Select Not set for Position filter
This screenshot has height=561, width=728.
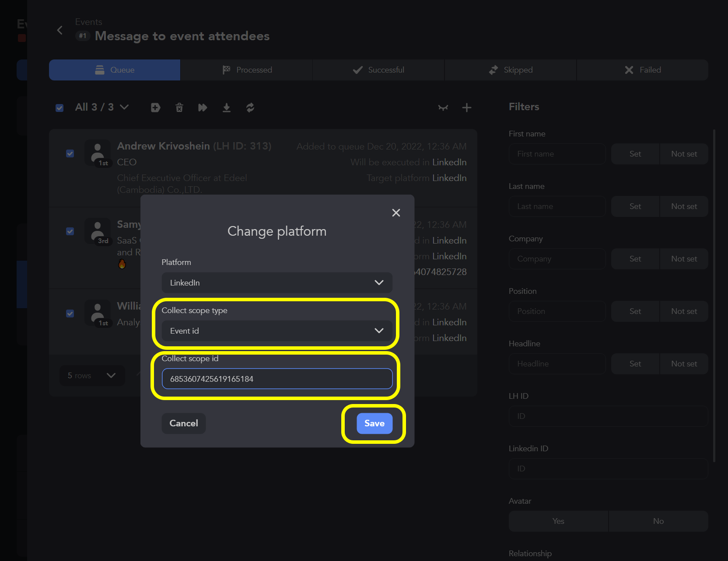pos(684,311)
